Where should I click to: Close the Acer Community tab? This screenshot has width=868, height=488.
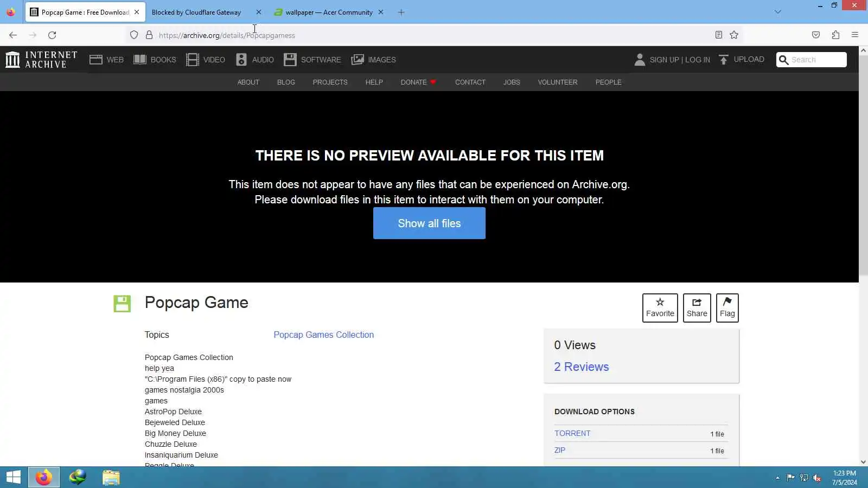381,12
